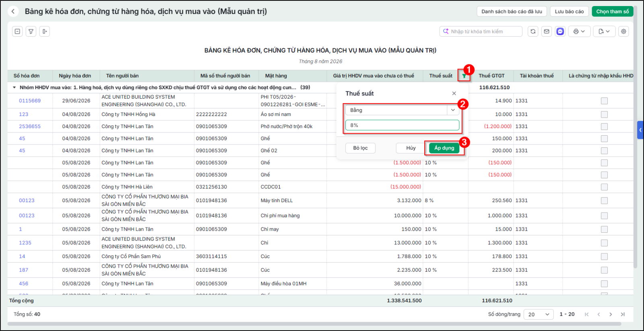
Task: Open the print options dropdown
Action: [579, 31]
